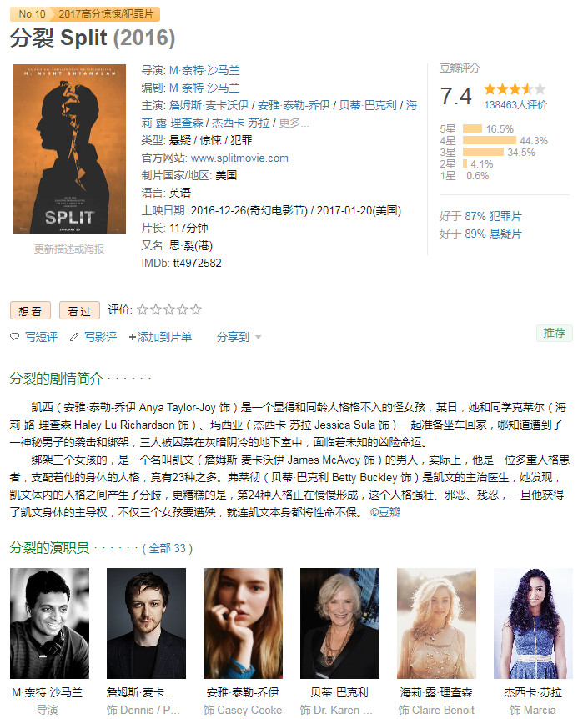This screenshot has width=588, height=719.
Task: Visit www.splitmovie.com official site
Action: [239, 158]
